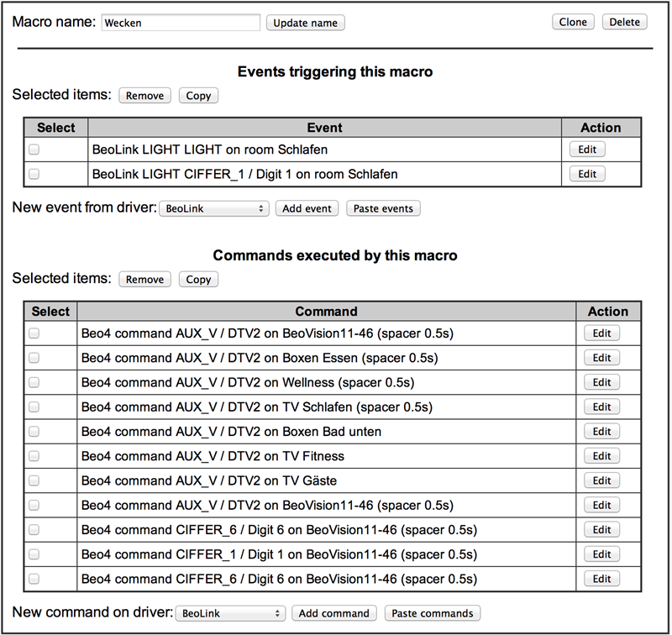Select checkbox for TV Fitness command

click(34, 456)
